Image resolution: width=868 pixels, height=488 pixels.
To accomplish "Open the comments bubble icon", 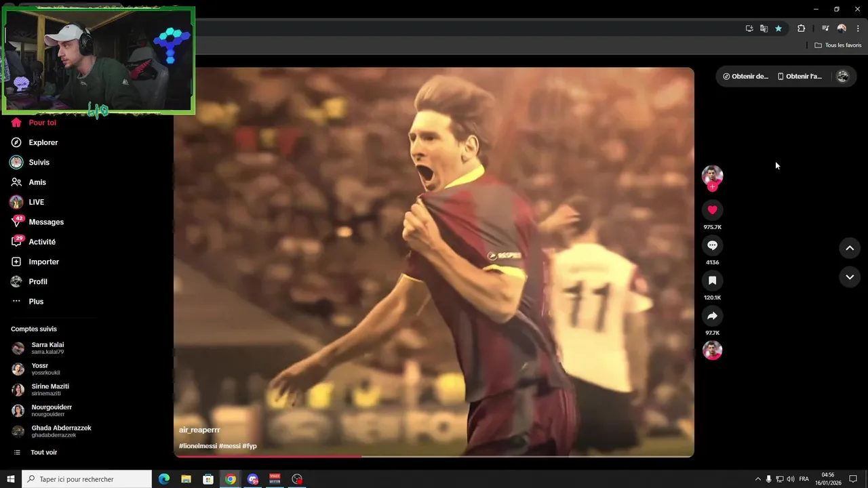I will point(712,245).
